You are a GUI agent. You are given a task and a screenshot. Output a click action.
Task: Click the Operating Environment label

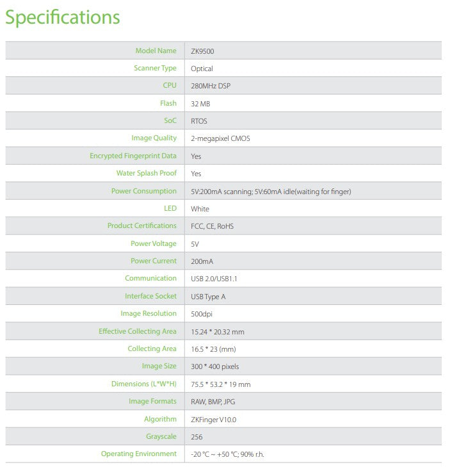(138, 454)
